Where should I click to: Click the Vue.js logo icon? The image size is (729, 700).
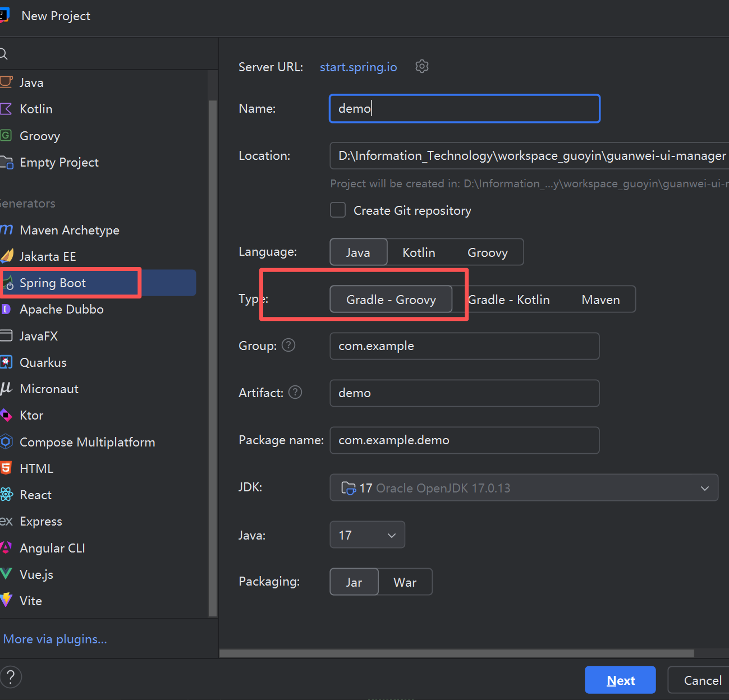[x=6, y=574]
